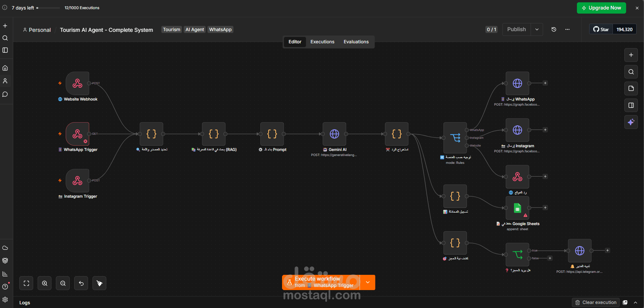Image resolution: width=644 pixels, height=308 pixels.
Task: Select the If node with true/false outputs
Action: click(x=517, y=255)
